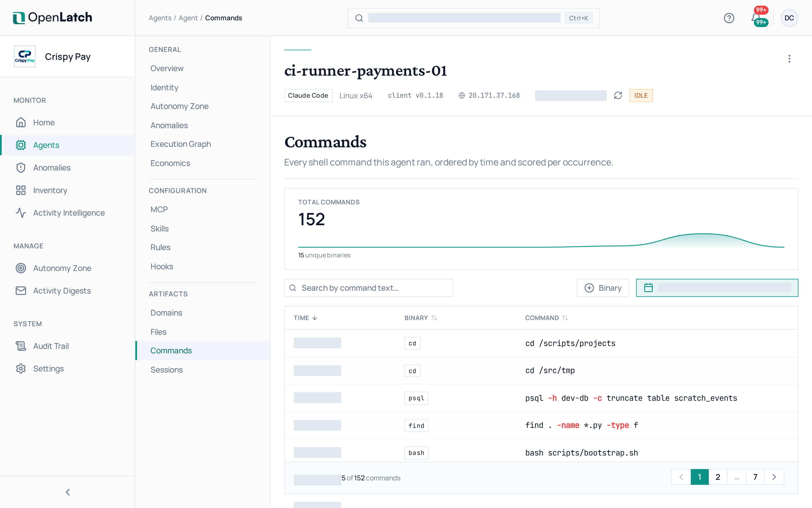Sort the table by BINARY column
The width and height of the screenshot is (812, 508).
pyautogui.click(x=420, y=318)
